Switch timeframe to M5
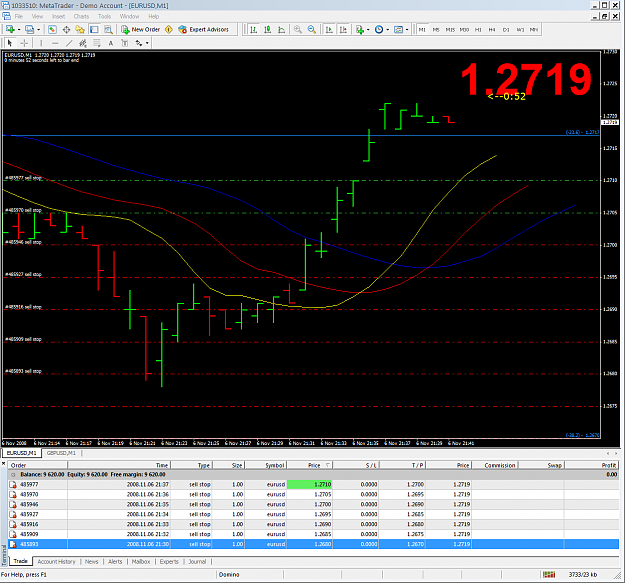 point(436,30)
